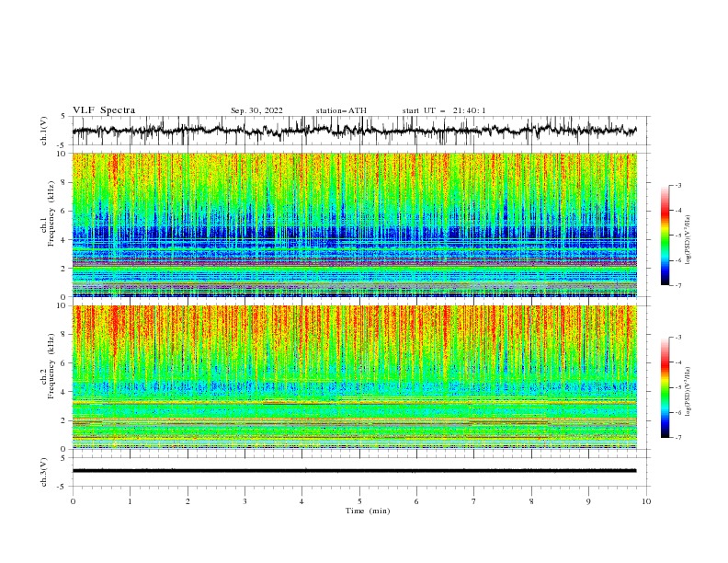Click the "8" kHz tick on ch.2 frequency axis
728x563 pixels.
point(64,334)
